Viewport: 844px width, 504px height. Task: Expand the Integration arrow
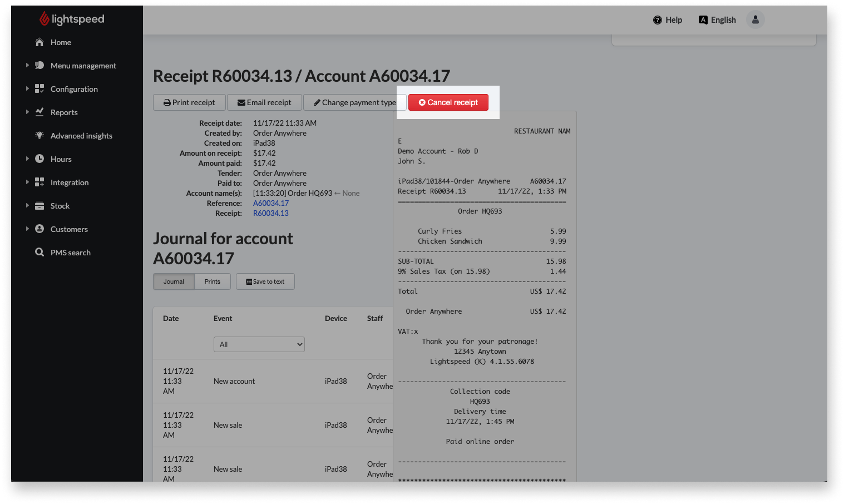click(x=27, y=182)
